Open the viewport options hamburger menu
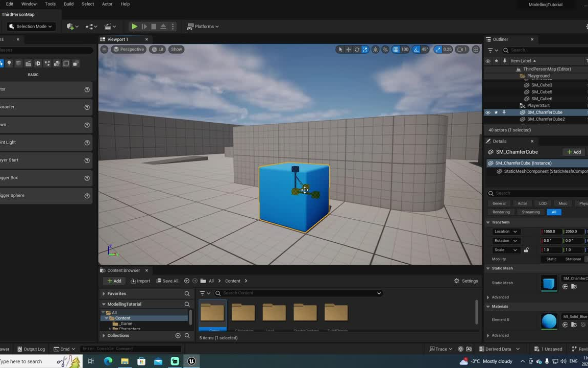Screen dimensions: 588x368 (x=104, y=49)
